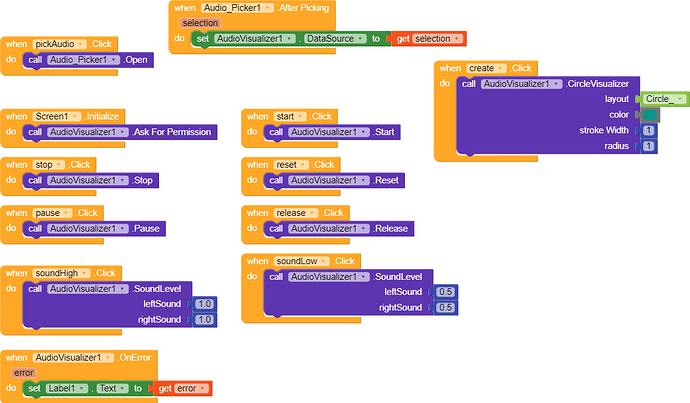690x403 pixels.
Task: Open AudioVisualizer1 dropdown in CircleVisualizer call
Action: 521,84
